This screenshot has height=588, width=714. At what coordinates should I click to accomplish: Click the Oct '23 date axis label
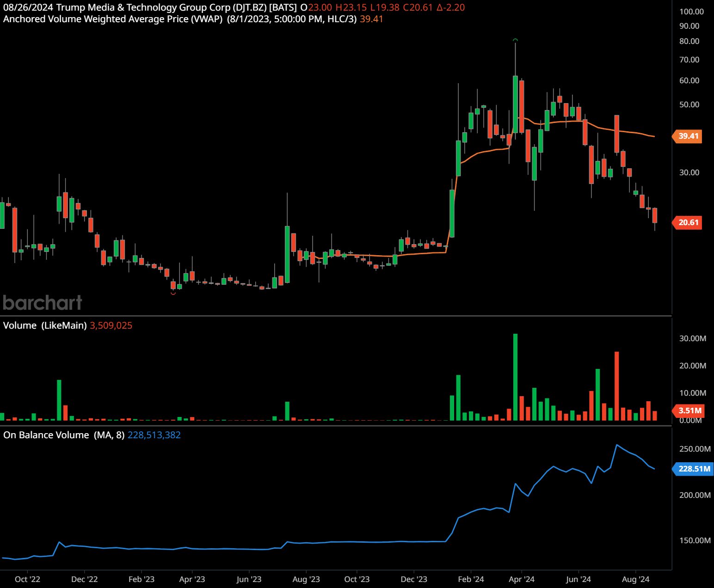click(x=357, y=579)
